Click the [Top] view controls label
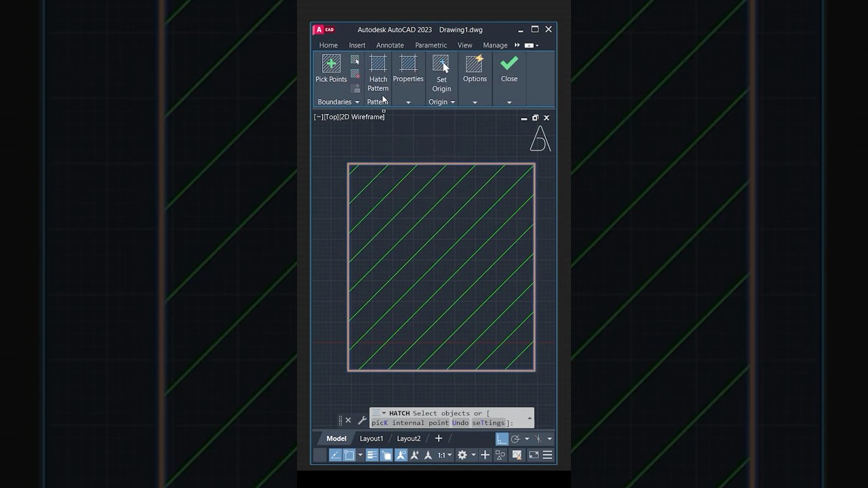This screenshot has height=488, width=868. [331, 117]
